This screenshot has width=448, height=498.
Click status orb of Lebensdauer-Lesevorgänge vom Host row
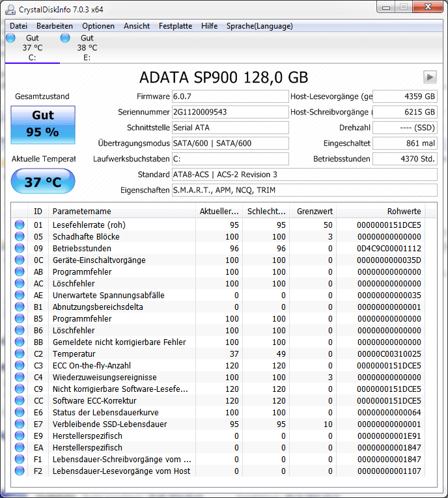pos(20,471)
